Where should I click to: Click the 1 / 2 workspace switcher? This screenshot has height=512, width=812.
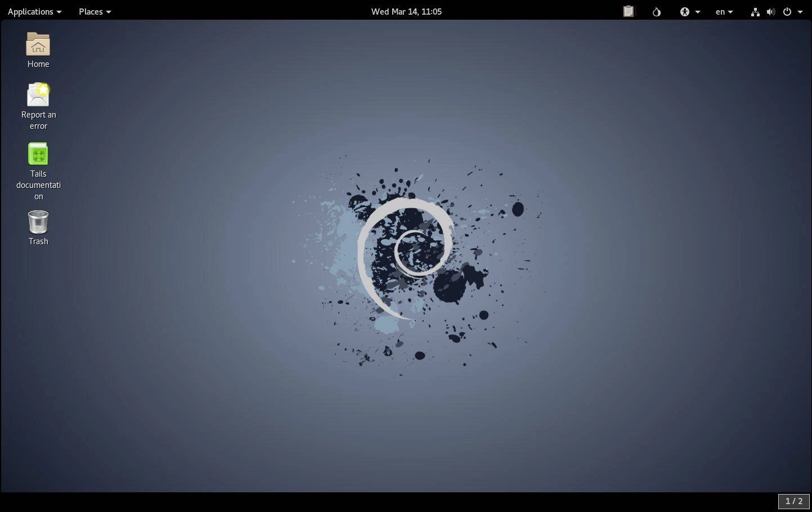(793, 501)
